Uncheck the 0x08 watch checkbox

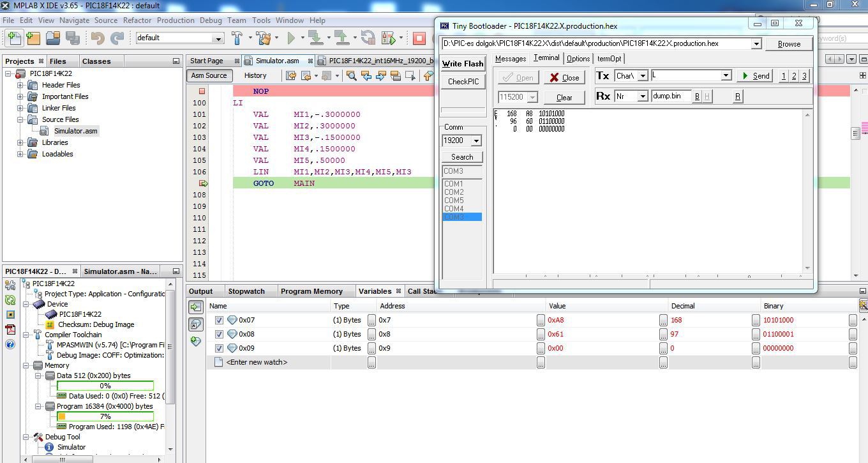(219, 334)
